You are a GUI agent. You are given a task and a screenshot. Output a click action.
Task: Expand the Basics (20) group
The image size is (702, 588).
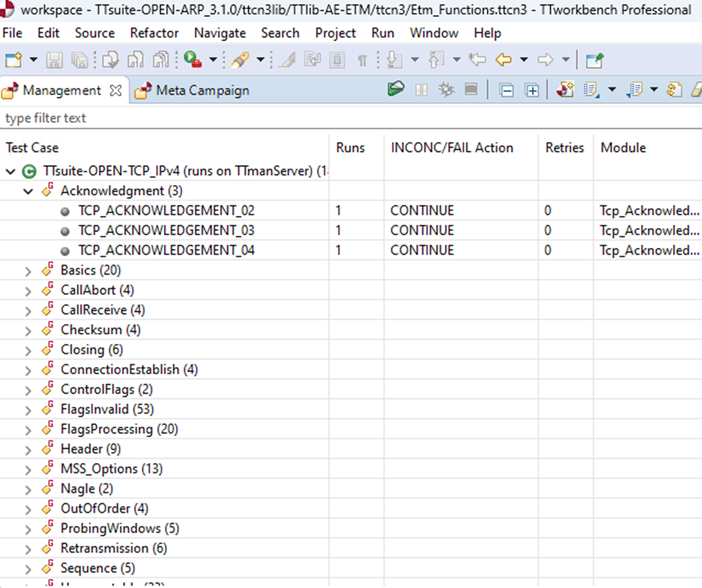coord(29,271)
